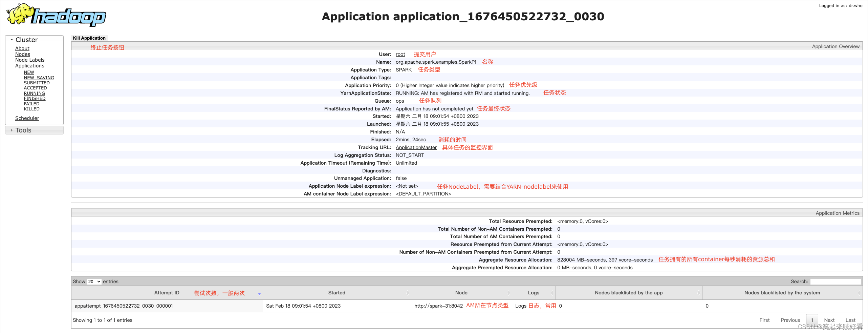Click the Application Timeout value Unlimited

point(406,163)
